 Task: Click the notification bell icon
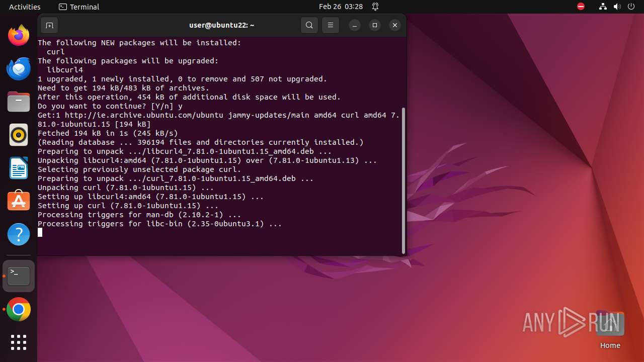(x=375, y=7)
